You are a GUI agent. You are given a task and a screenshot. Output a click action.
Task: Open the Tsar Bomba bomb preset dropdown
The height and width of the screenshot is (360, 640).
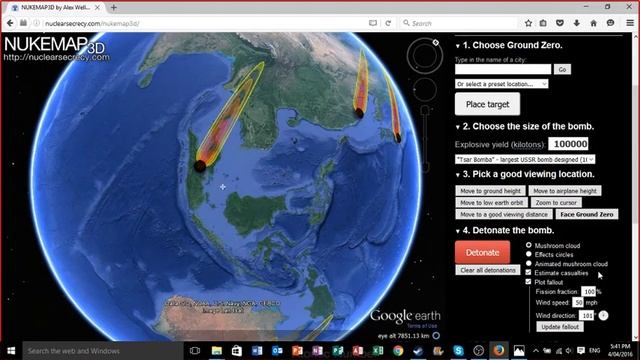tap(525, 159)
